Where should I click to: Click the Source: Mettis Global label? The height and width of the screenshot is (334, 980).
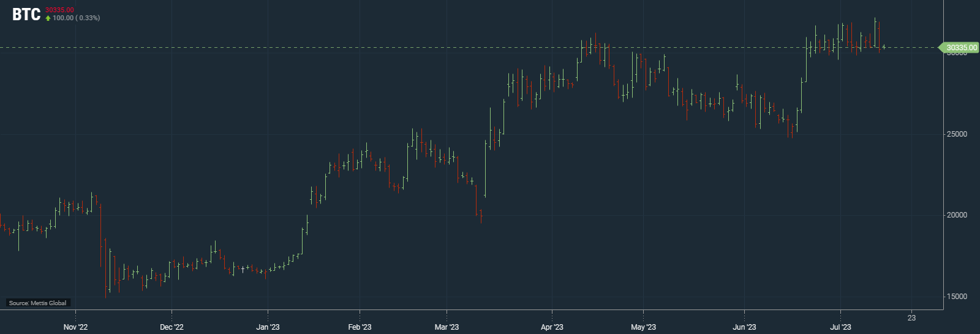[38, 303]
